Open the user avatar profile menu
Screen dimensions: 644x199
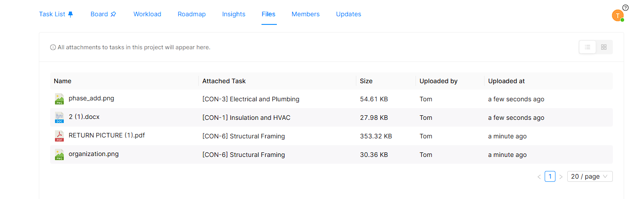tap(617, 15)
